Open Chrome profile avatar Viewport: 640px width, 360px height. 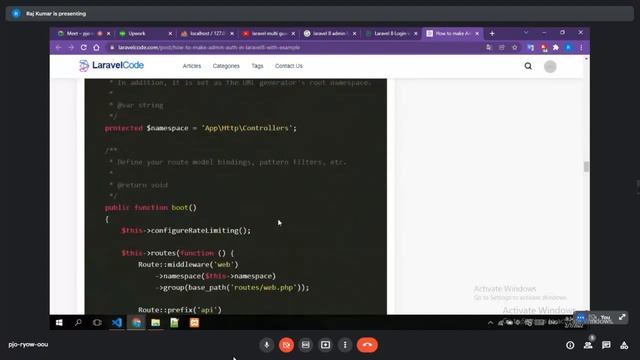pos(568,47)
